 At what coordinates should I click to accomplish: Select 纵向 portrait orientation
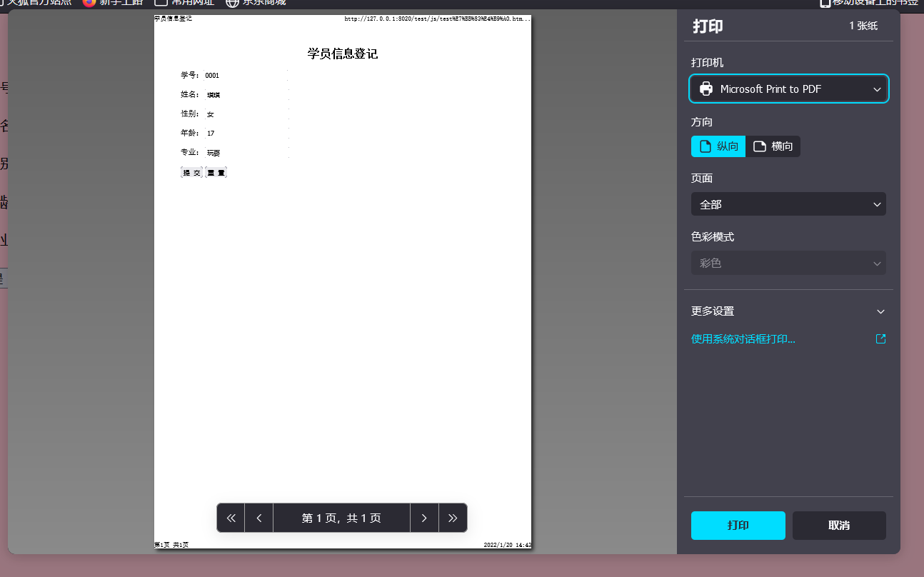click(x=718, y=146)
